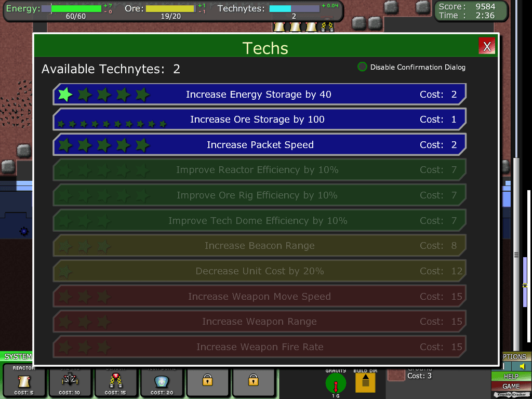This screenshot has width=532, height=399.
Task: Click the bright first star of Energy Storage
Action: point(65,95)
